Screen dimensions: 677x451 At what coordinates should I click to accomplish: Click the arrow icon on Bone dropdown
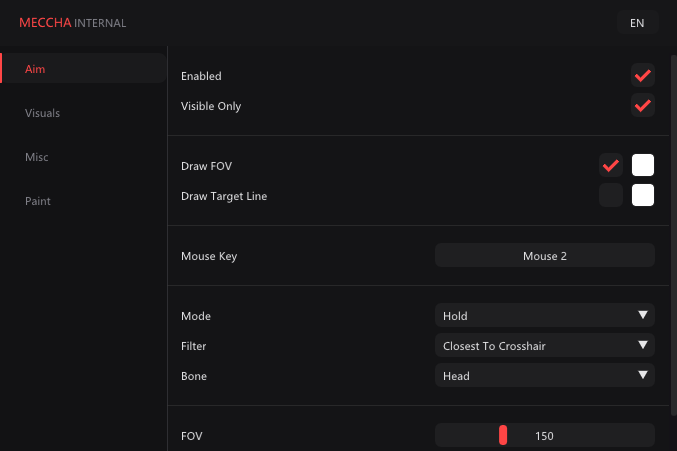coord(642,375)
